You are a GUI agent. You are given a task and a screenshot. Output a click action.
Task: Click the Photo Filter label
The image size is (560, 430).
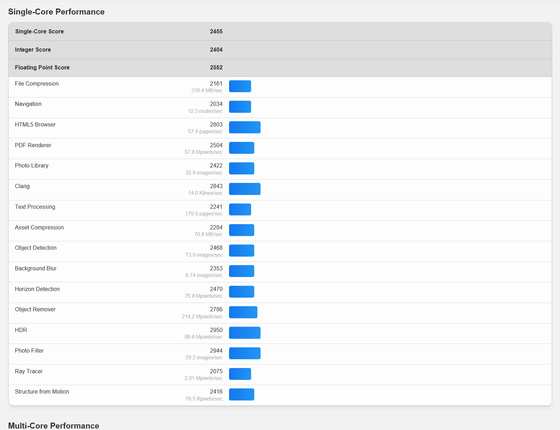click(29, 351)
